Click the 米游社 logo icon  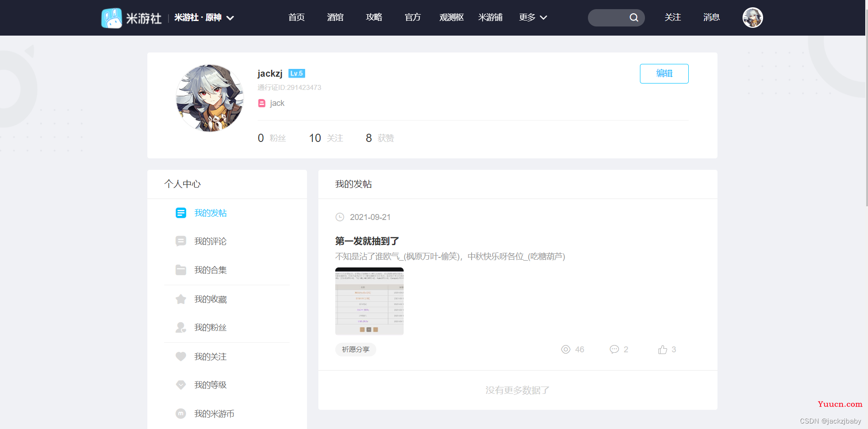pos(112,18)
